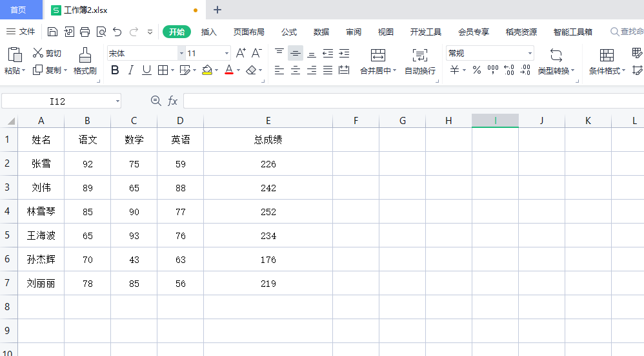Click the insert function fx icon
Image resolution: width=644 pixels, height=356 pixels.
[173, 101]
